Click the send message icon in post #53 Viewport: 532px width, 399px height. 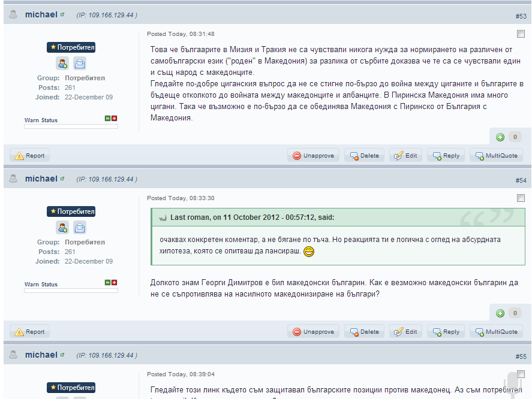pos(80,64)
